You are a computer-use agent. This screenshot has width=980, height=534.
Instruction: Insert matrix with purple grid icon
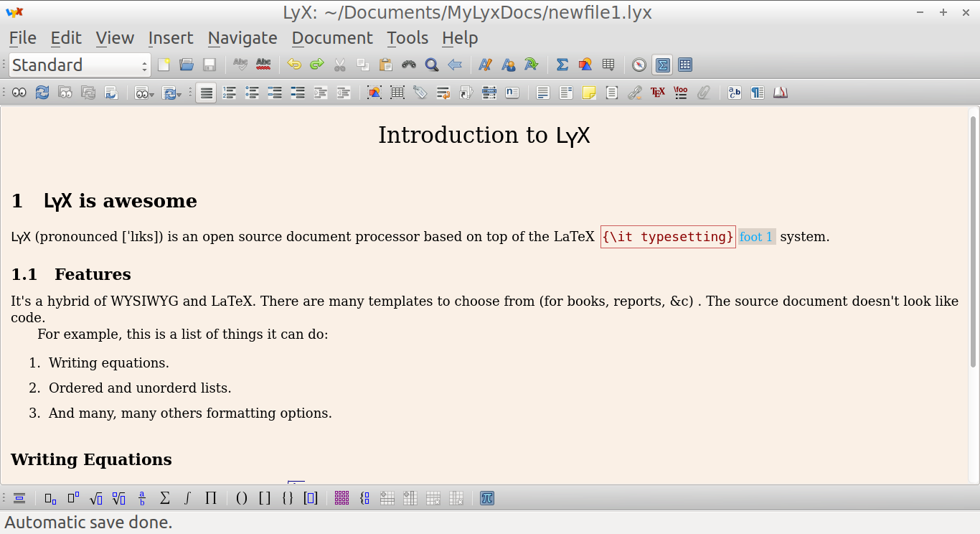(341, 498)
